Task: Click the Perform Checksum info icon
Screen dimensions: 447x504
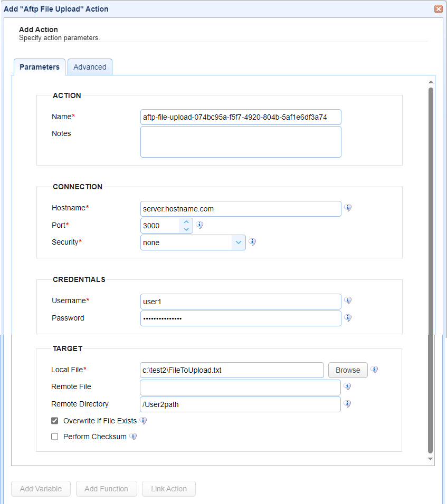Action: click(x=133, y=437)
